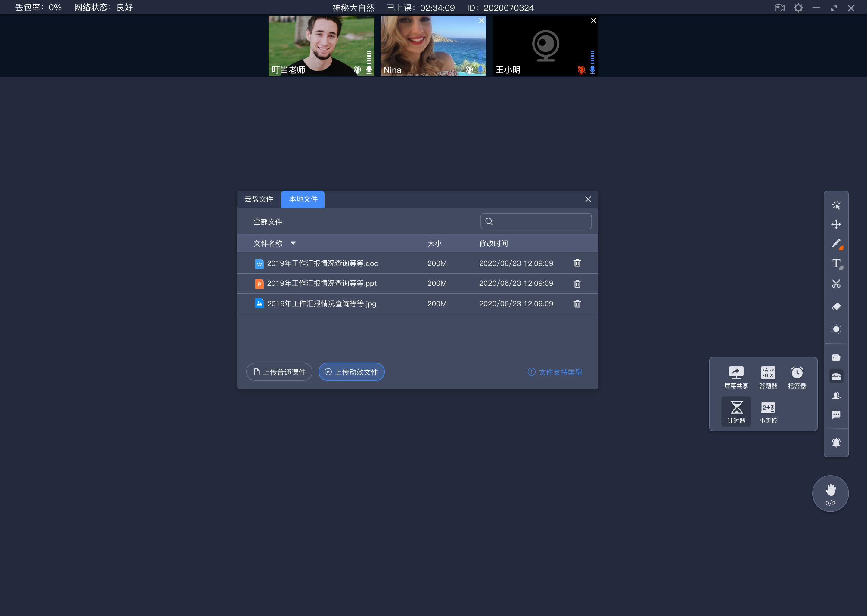Click the search input field
Viewport: 867px width, 616px height.
[x=536, y=221]
